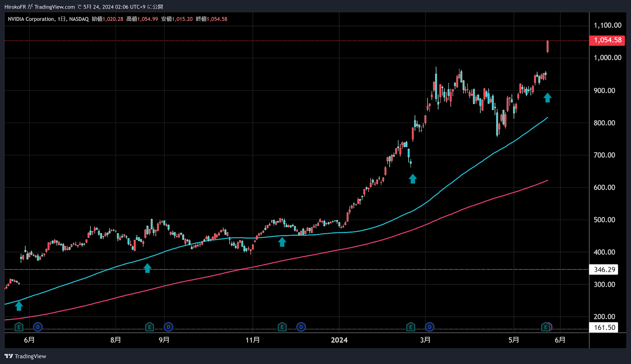The image size is (631, 364).
Task: Click the low value 安値1,015.20
Action: [177, 19]
